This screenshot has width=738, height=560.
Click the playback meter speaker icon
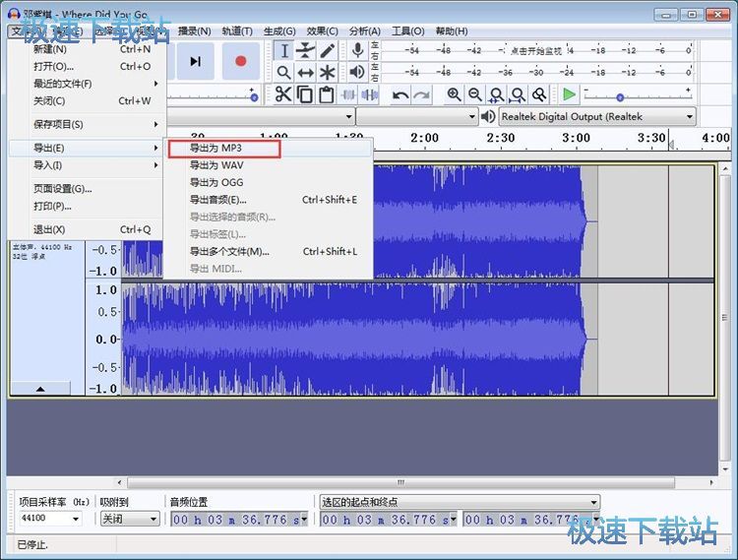tap(358, 72)
